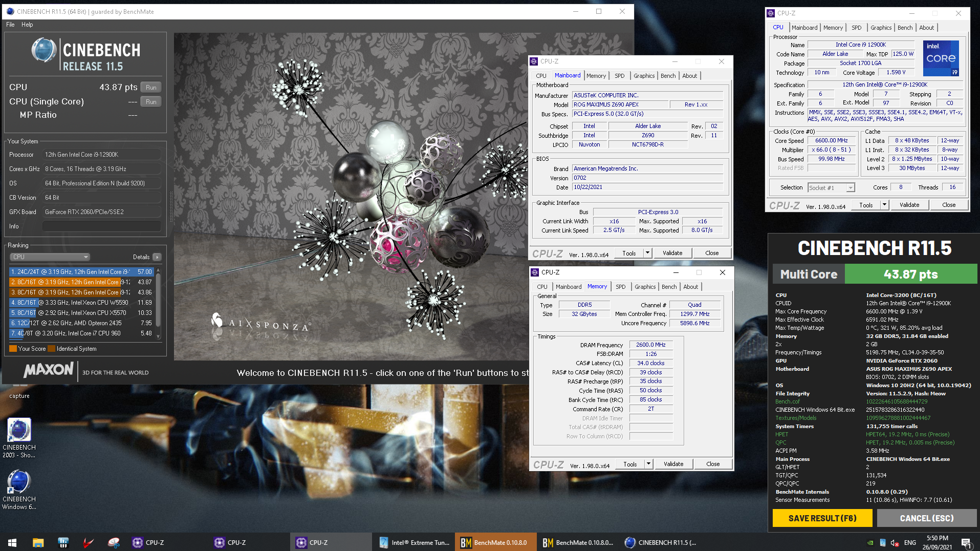
Task: Open the Windows Start menu
Action: [12, 542]
